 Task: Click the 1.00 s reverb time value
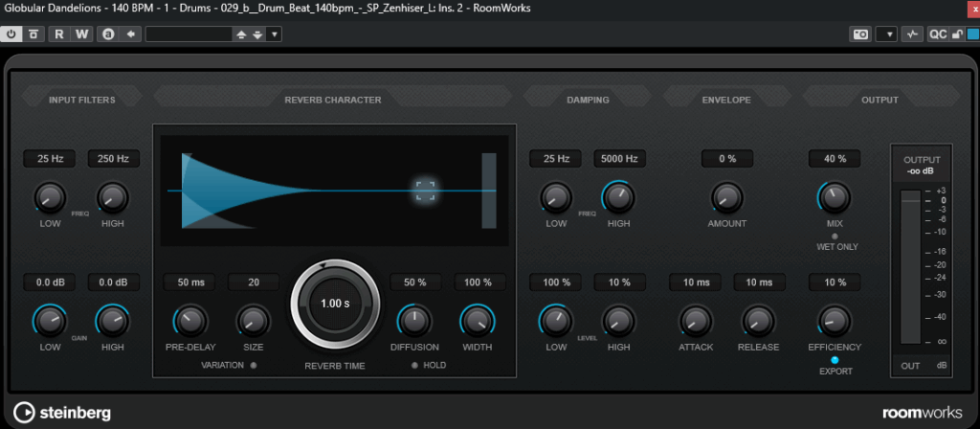(x=334, y=304)
